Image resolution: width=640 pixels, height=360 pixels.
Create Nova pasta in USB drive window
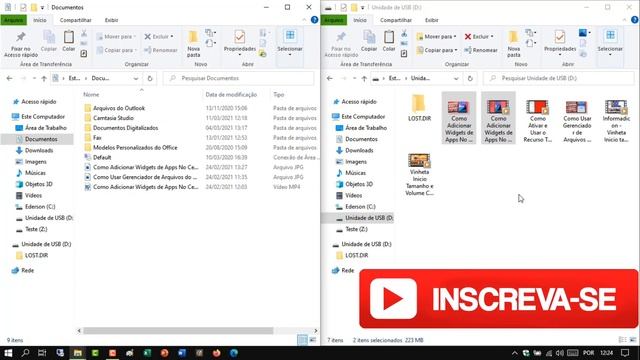click(x=513, y=43)
